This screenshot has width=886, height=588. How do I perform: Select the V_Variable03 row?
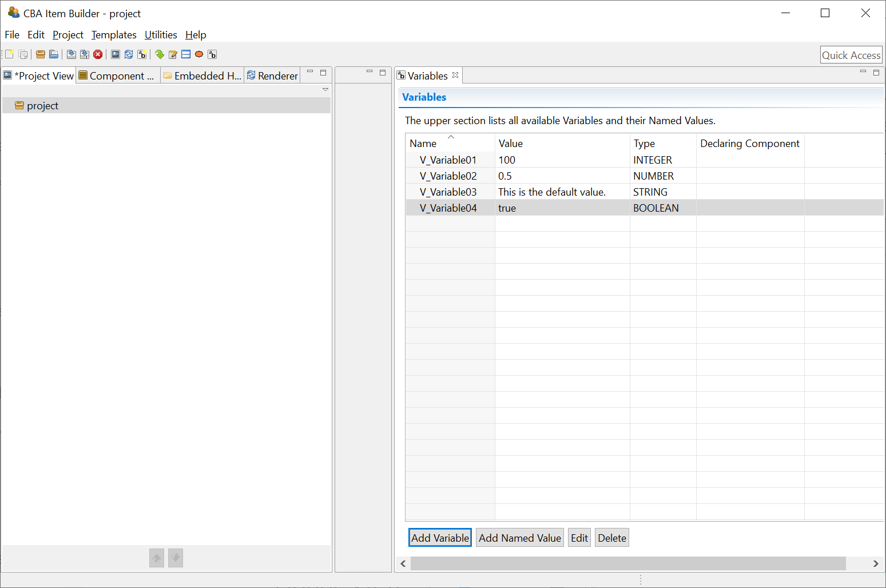point(645,192)
